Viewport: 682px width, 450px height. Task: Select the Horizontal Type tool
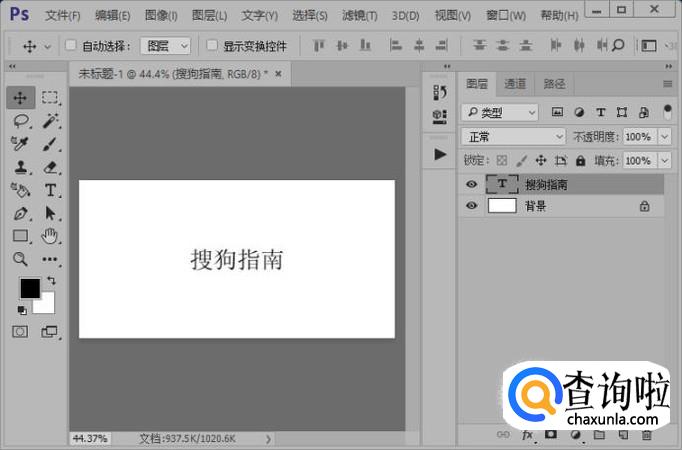(50, 190)
